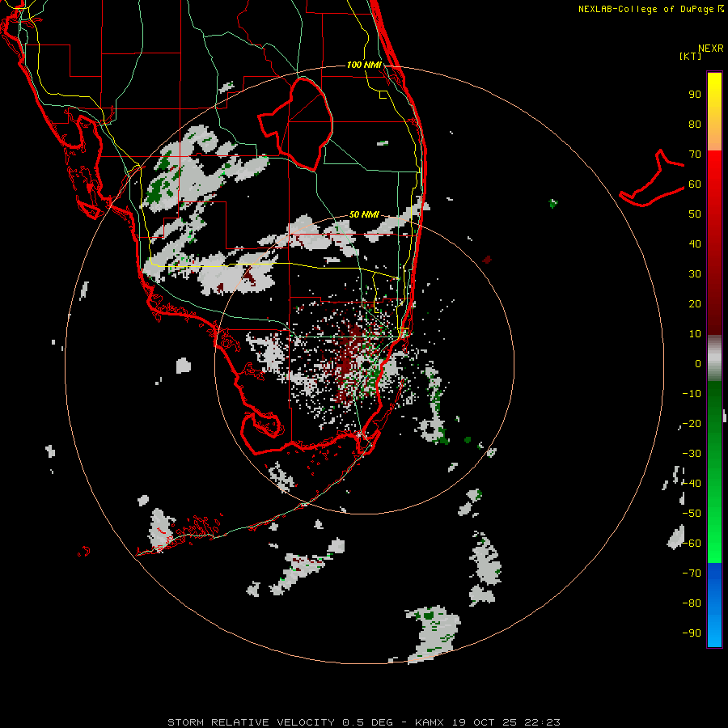Image resolution: width=728 pixels, height=728 pixels.
Task: Click the NEXR label above the scale
Action: click(710, 49)
